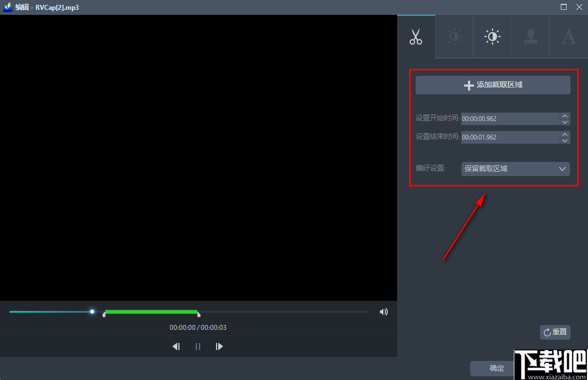Click the 设置结束时间 label
The height and width of the screenshot is (380, 588).
(x=437, y=136)
